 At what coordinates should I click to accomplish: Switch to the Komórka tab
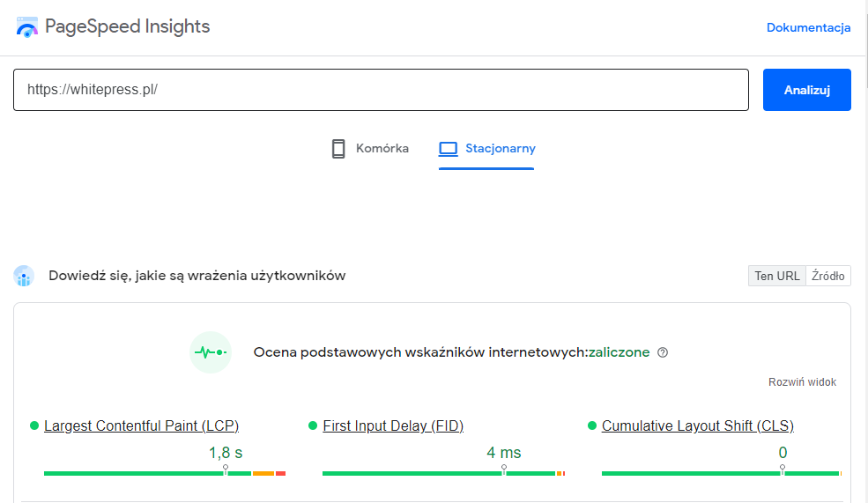click(370, 149)
